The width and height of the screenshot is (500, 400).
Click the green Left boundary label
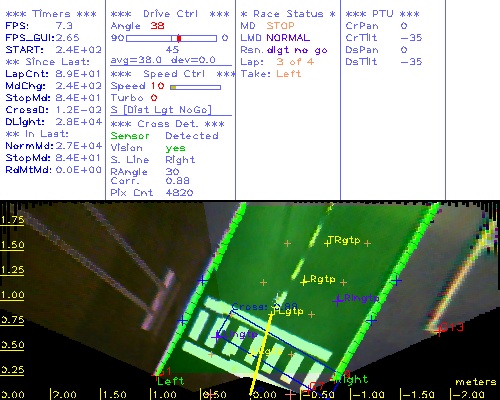pos(170,381)
